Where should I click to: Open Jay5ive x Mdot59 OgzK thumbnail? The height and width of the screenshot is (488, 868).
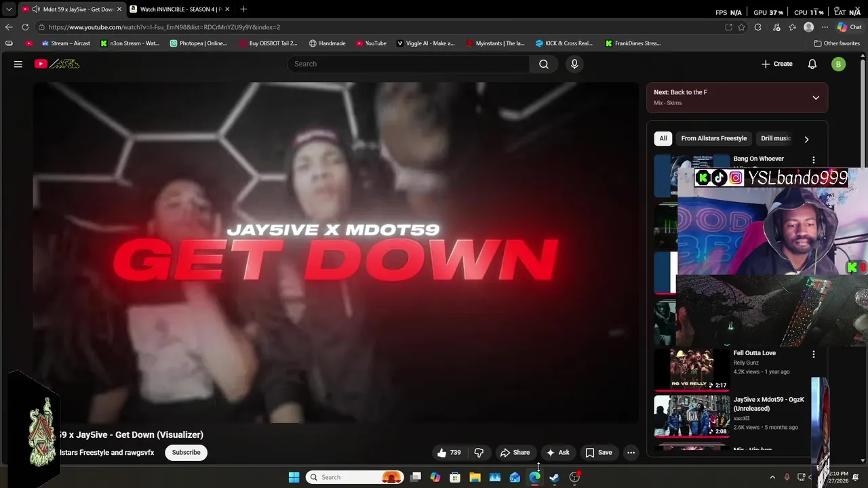(x=692, y=416)
